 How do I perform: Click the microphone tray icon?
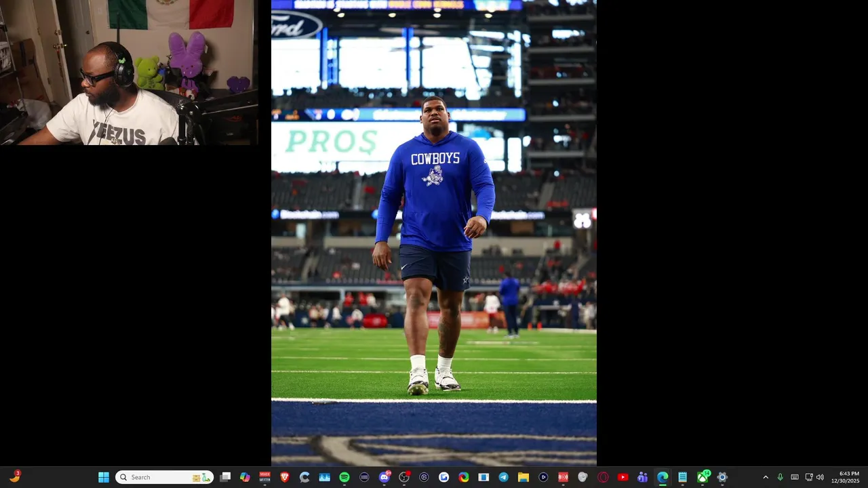coord(780,477)
